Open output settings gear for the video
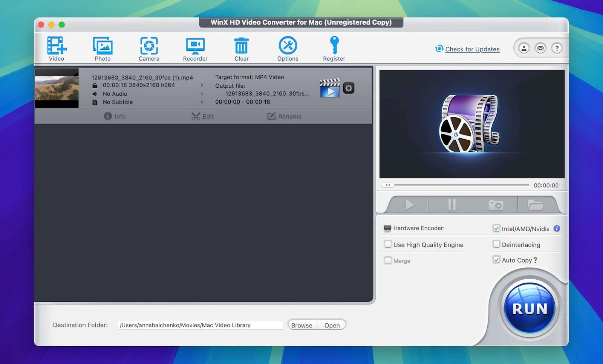This screenshot has height=364, width=603. [349, 88]
